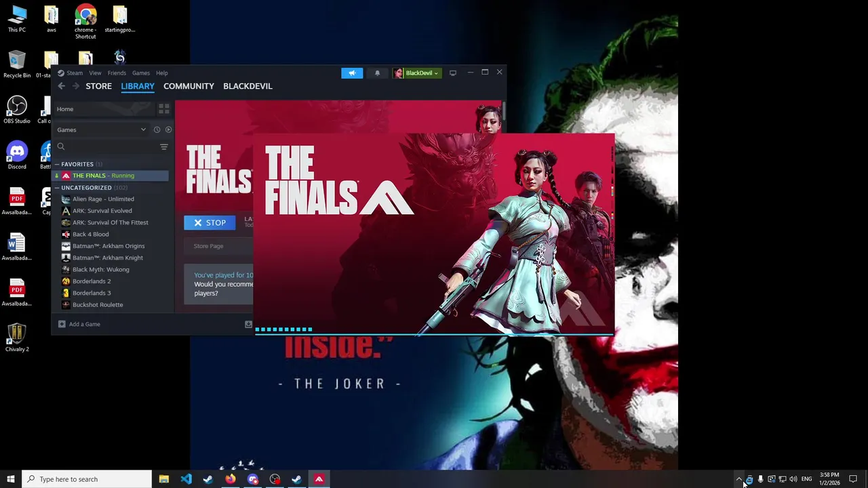Select Batman™: Arkham Knight
Screen dimensions: 868x488
[111, 258]
